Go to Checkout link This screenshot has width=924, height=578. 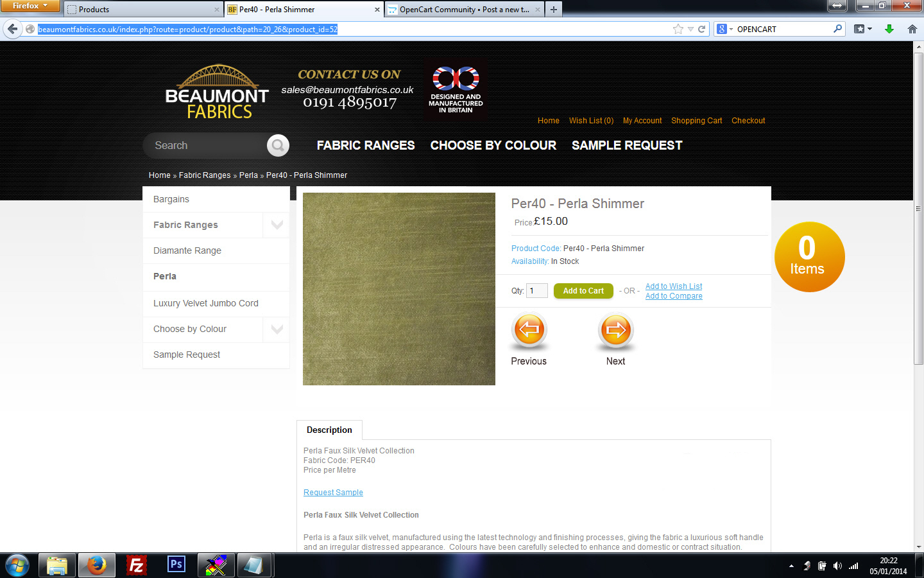pyautogui.click(x=748, y=121)
